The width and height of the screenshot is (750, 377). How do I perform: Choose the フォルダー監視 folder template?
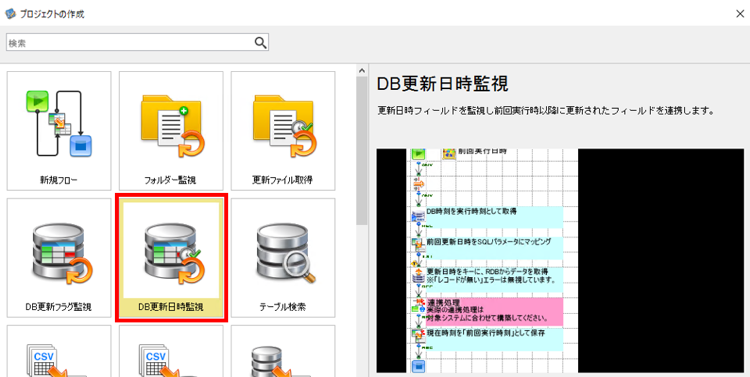[171, 131]
